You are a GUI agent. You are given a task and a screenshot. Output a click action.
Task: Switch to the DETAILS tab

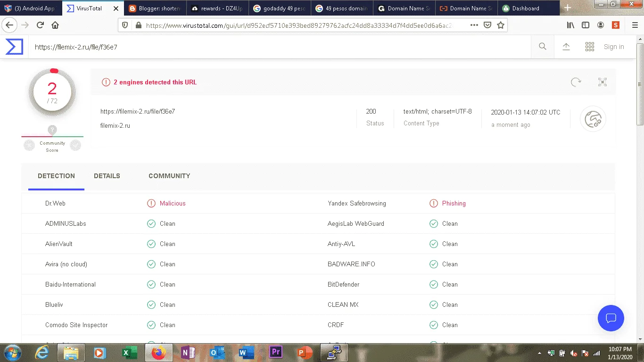point(107,176)
